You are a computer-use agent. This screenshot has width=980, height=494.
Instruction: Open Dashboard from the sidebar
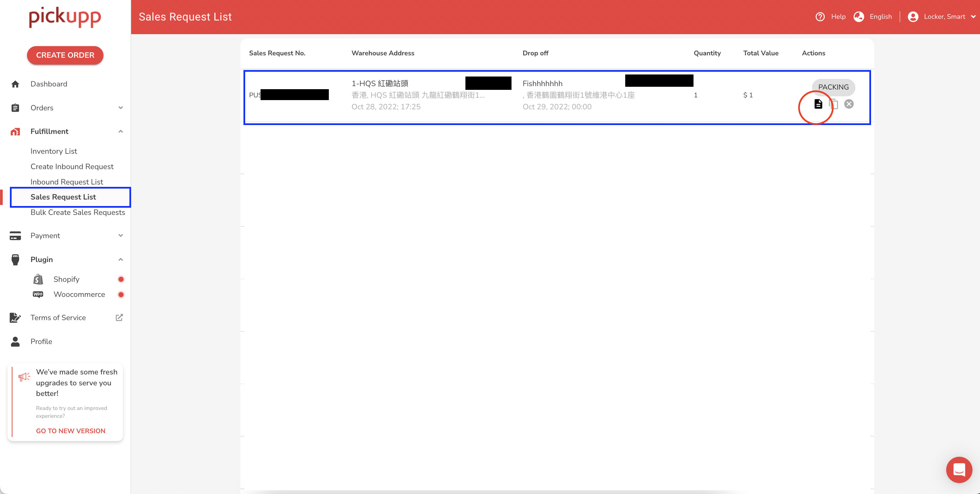pos(49,84)
